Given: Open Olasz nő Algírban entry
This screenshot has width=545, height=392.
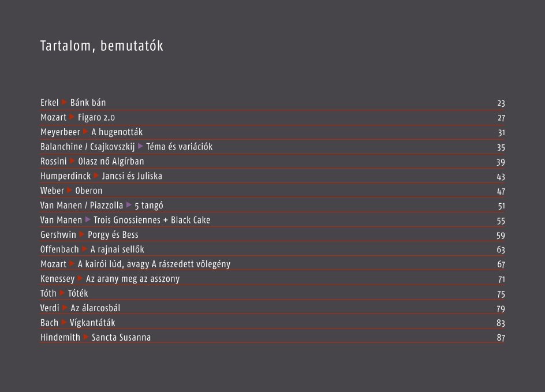Looking at the screenshot, I should 111,161.
